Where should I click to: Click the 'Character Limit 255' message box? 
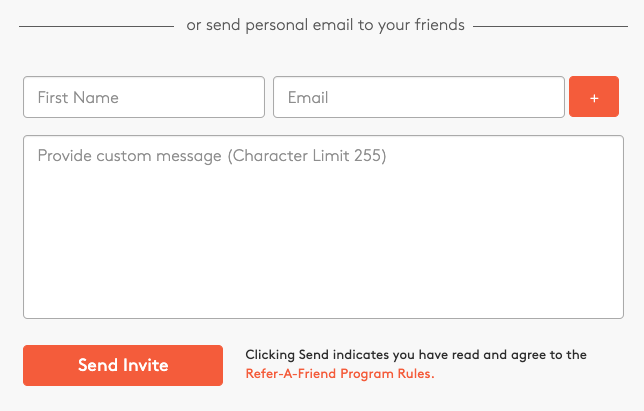(x=323, y=227)
